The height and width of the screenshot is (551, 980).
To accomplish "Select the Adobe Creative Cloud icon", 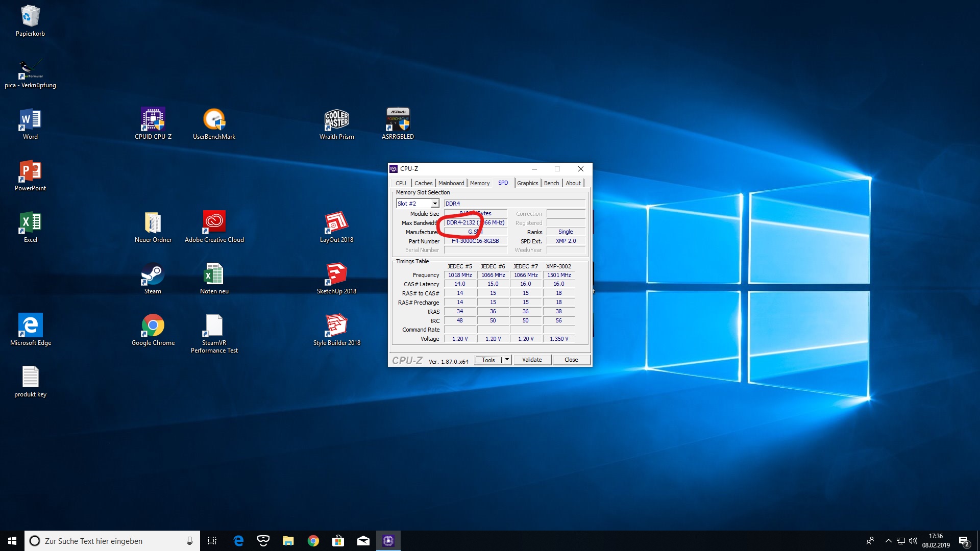I will point(214,227).
